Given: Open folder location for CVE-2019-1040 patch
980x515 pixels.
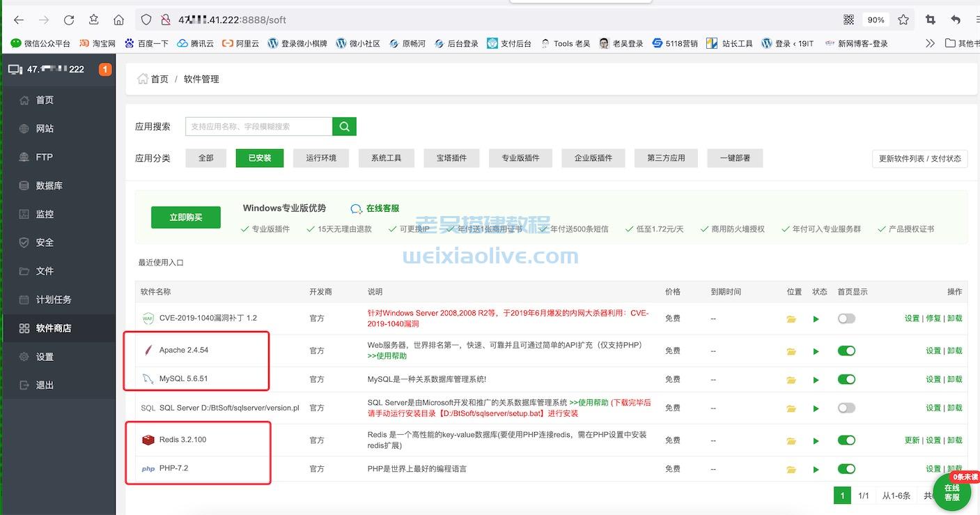Looking at the screenshot, I should point(791,319).
